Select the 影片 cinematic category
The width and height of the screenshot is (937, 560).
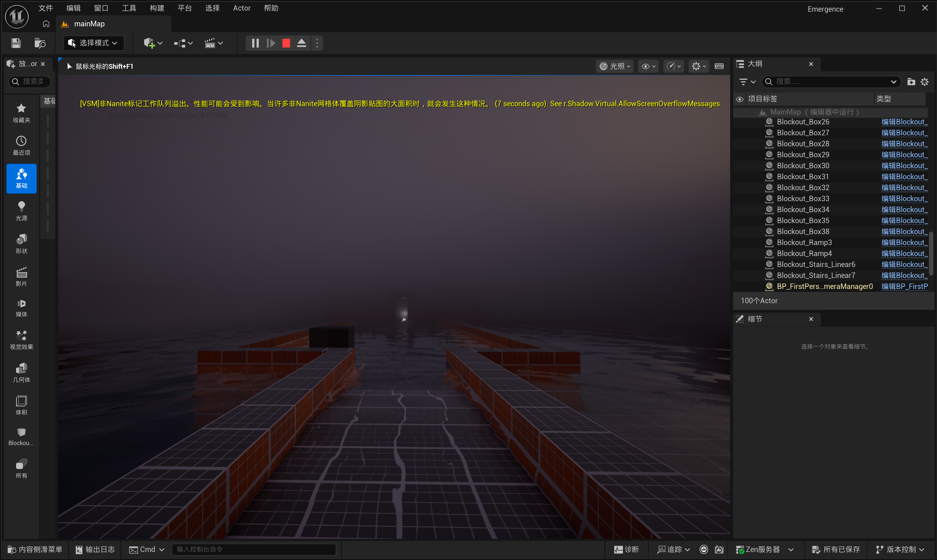click(22, 277)
